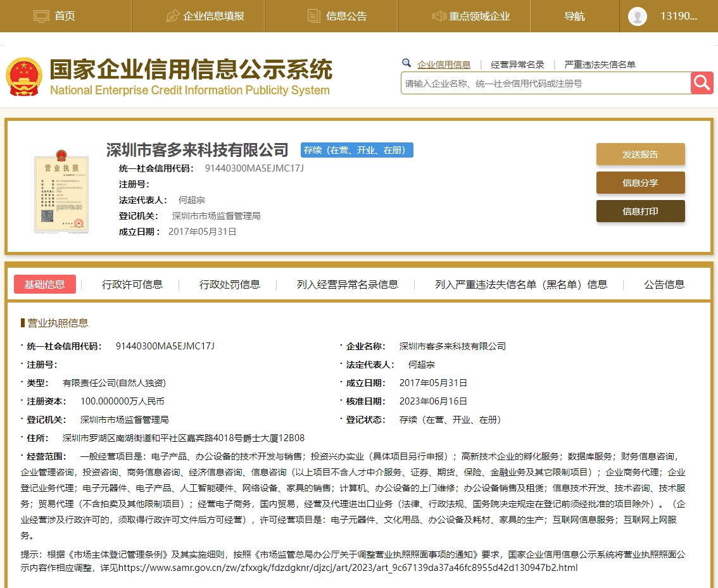Click the national emblem logo
The image size is (718, 588).
(24, 76)
